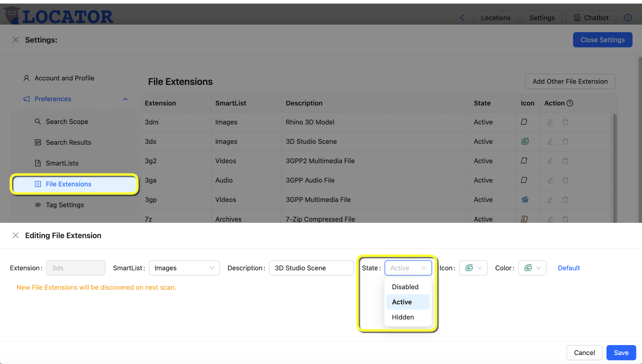Open Search Results preferences

tap(74, 142)
